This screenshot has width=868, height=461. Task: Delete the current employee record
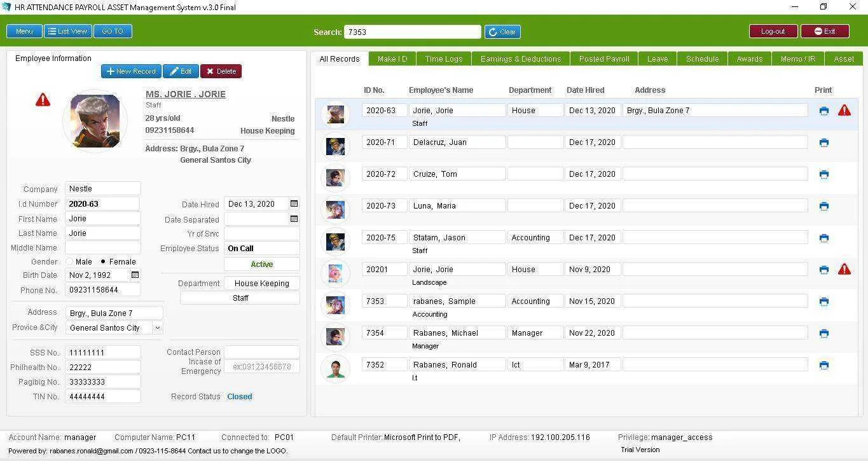(x=221, y=71)
